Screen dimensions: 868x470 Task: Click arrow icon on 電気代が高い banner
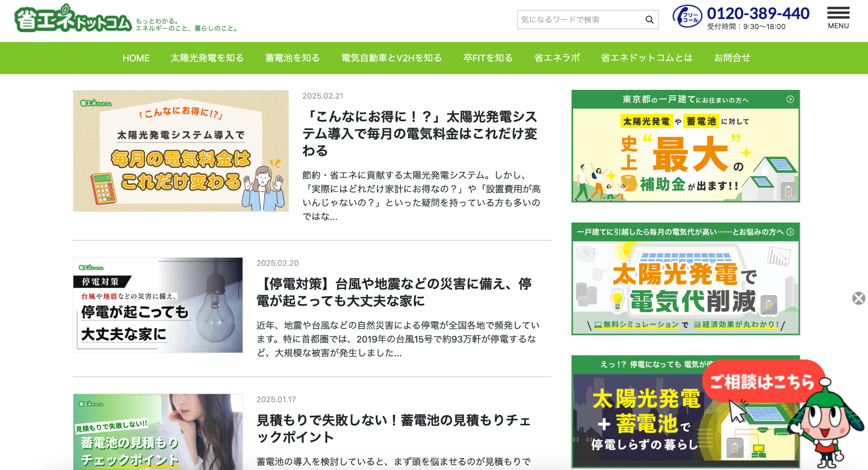pos(790,232)
